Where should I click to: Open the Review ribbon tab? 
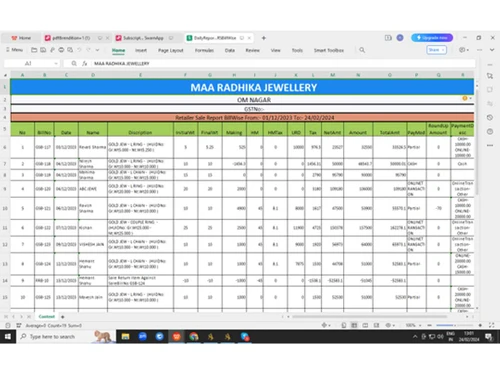click(253, 50)
